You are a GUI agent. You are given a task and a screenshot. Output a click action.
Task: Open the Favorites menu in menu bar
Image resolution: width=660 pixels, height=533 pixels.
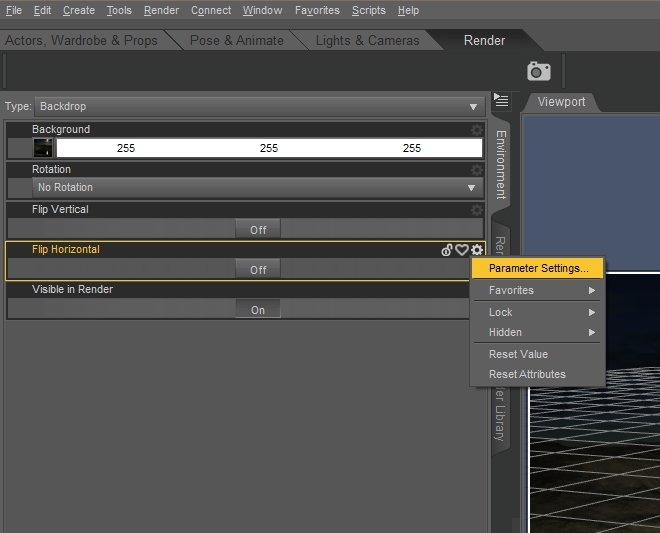(317, 10)
